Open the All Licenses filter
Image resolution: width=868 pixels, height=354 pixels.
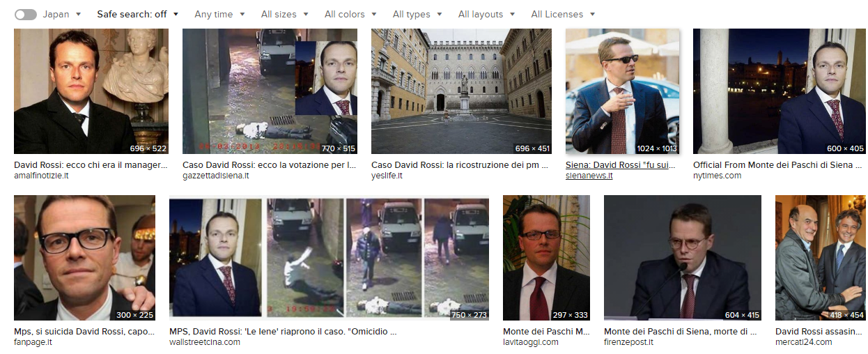point(563,14)
